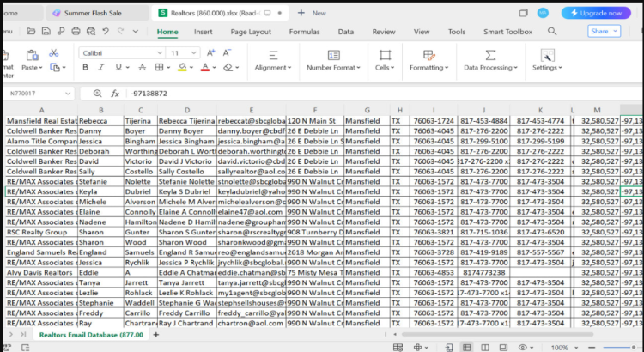Click the Borders grid icon
The height and width of the screenshot is (352, 644).
tap(160, 67)
